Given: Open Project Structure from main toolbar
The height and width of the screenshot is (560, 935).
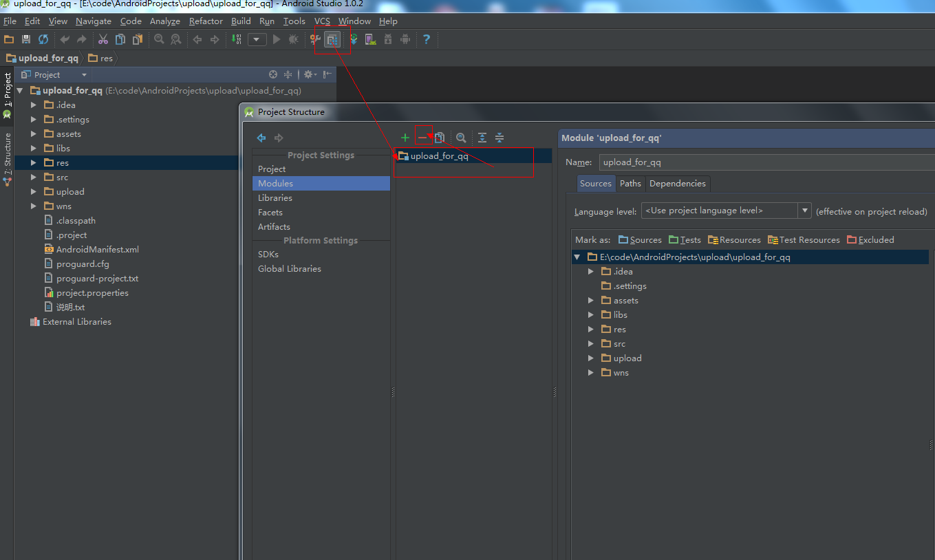Looking at the screenshot, I should (x=333, y=39).
